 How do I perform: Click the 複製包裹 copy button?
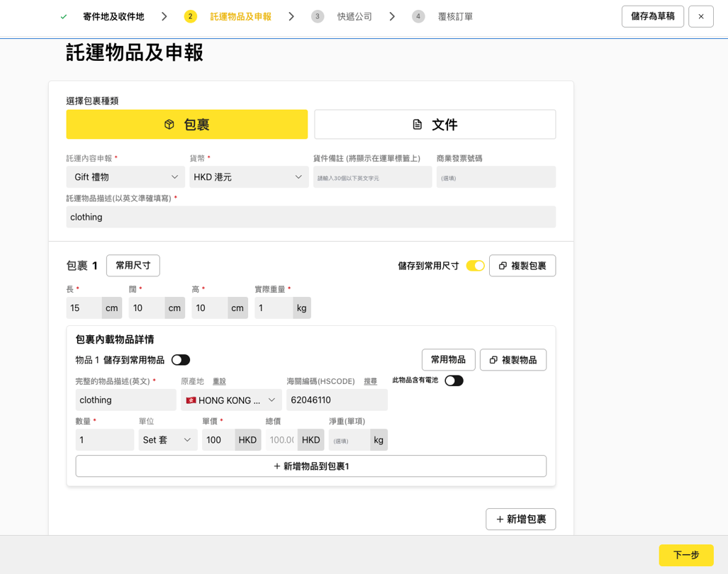click(x=522, y=266)
